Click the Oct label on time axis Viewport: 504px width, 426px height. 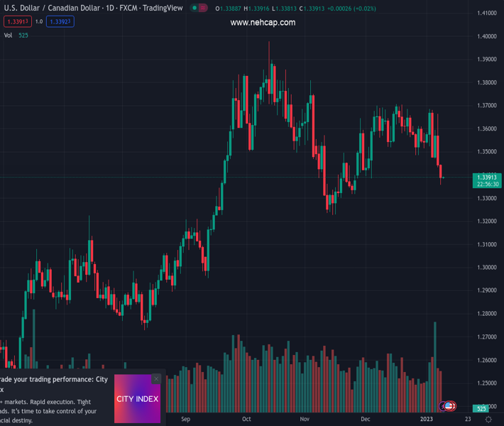coord(246,420)
